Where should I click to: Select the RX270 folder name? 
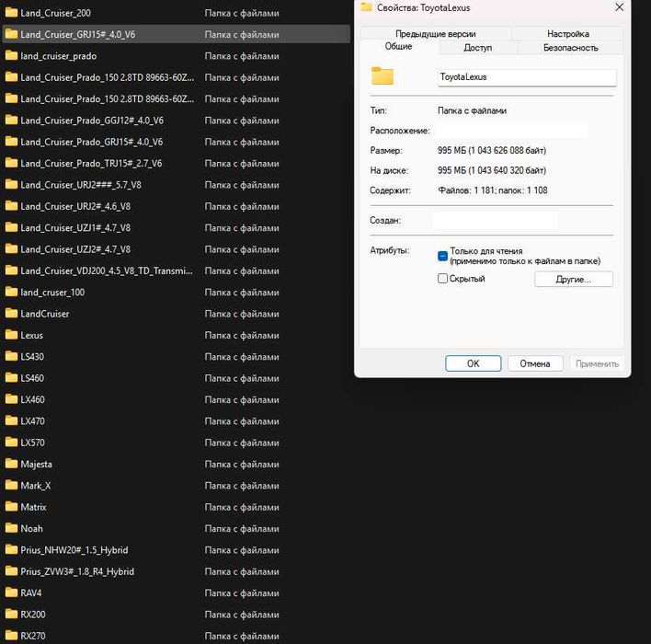pyautogui.click(x=33, y=636)
